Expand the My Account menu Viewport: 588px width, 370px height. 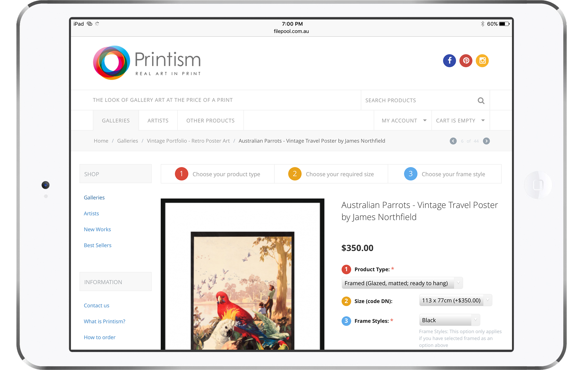coord(403,120)
